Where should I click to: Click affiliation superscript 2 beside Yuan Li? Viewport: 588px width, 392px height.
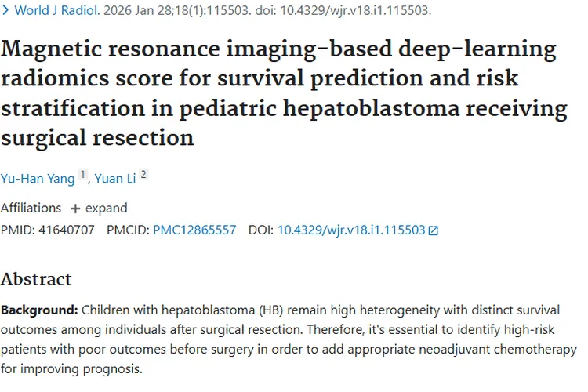(x=143, y=176)
